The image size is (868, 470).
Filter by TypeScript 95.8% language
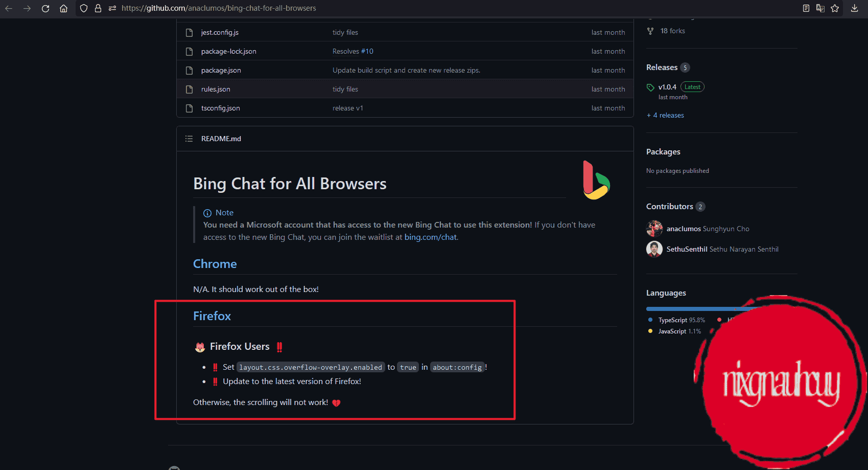(682, 320)
